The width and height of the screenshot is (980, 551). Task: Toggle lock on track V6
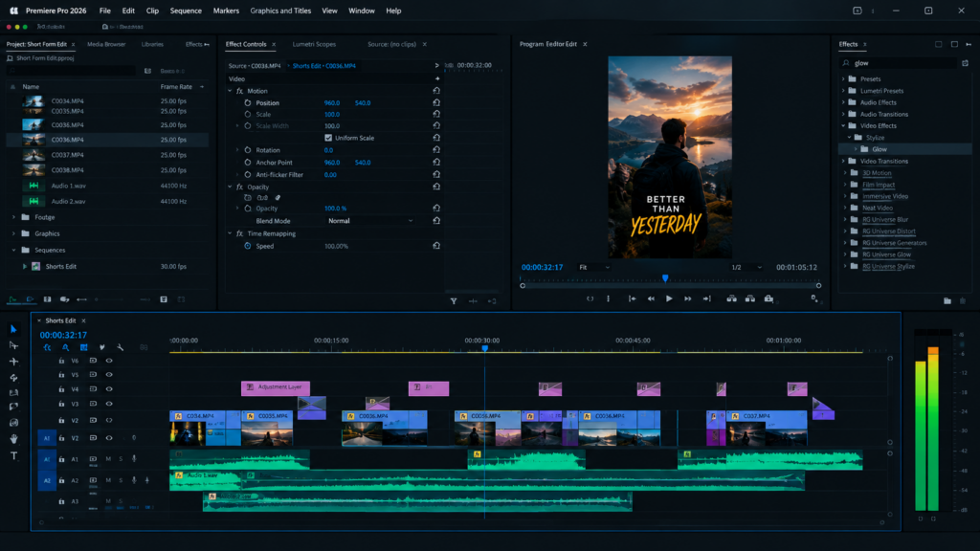coord(61,361)
